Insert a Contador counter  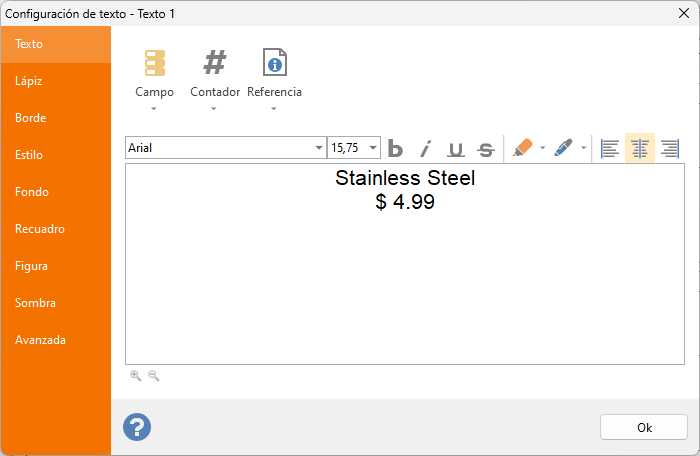(x=215, y=79)
